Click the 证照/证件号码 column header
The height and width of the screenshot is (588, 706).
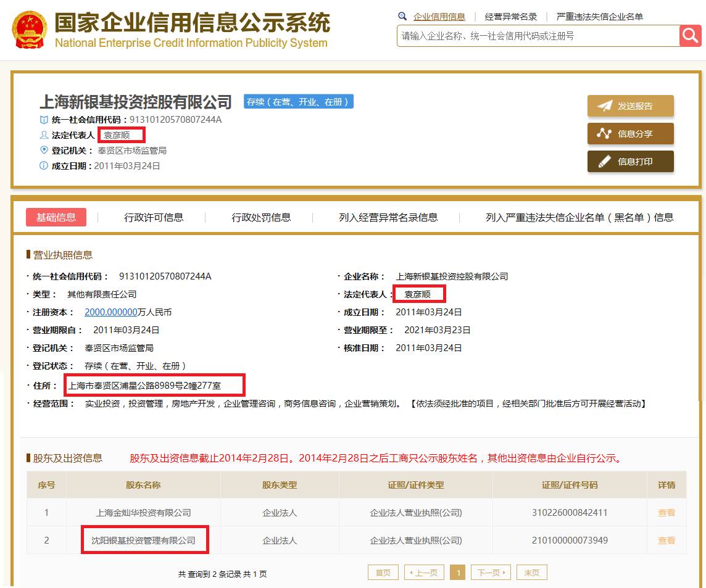point(570,485)
